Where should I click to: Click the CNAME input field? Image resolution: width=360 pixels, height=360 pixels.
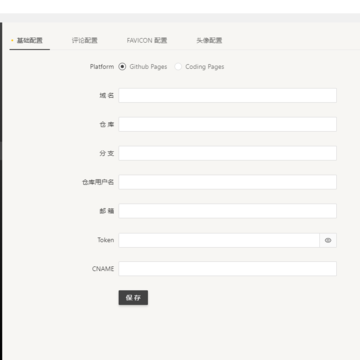click(228, 269)
